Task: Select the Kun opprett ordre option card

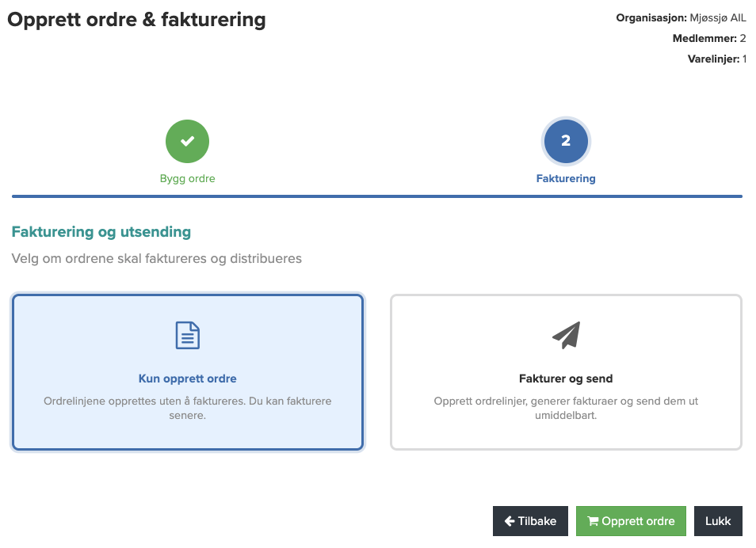Action: [188, 372]
